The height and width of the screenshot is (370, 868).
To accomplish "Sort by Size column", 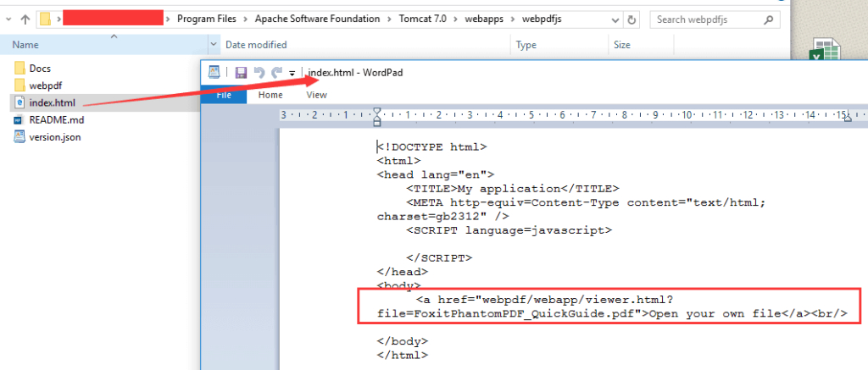I will [621, 45].
